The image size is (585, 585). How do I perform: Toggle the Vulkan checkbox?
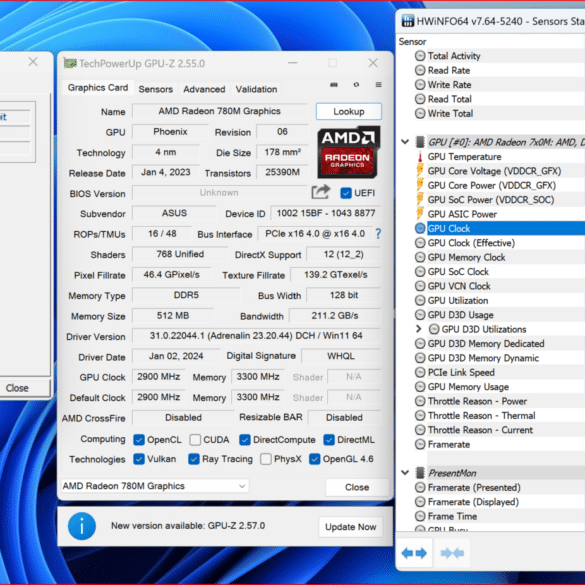pos(139,459)
